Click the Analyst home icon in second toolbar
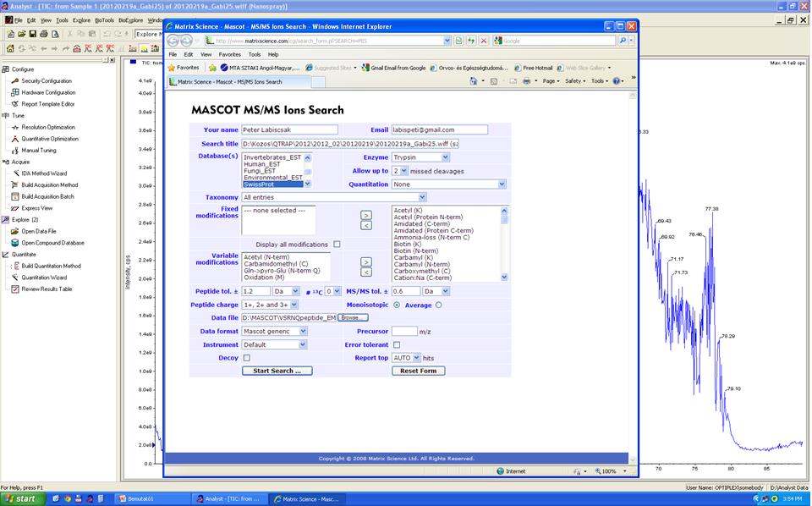 pos(10,49)
